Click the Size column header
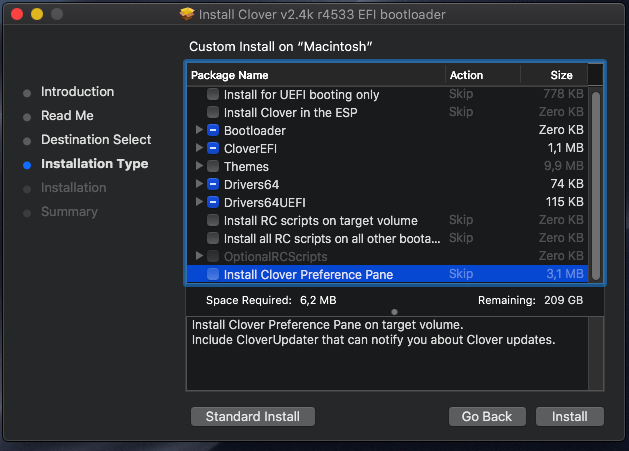This screenshot has width=629, height=451. coord(554,75)
